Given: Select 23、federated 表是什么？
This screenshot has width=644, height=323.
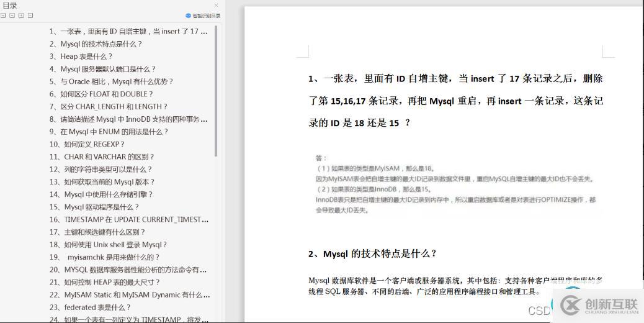Looking at the screenshot, I should (91, 307).
